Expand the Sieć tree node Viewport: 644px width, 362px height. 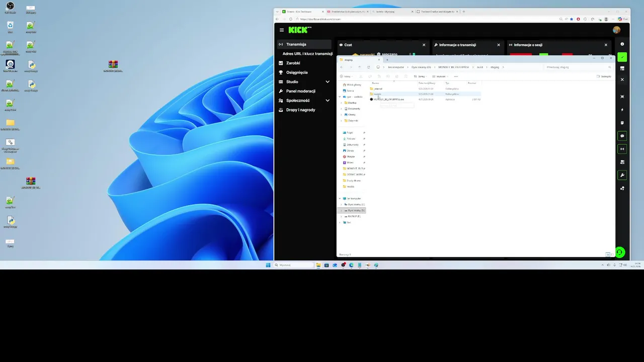point(340,222)
